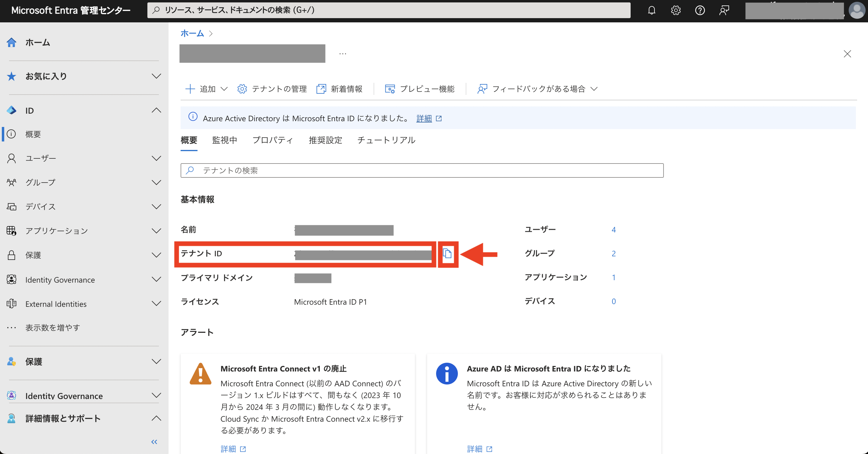Open the help question mark icon
This screenshot has height=454, width=868.
point(700,11)
